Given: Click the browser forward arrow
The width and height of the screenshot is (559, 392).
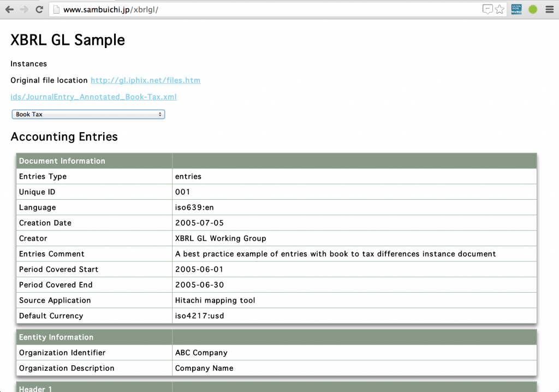Looking at the screenshot, I should pos(24,9).
